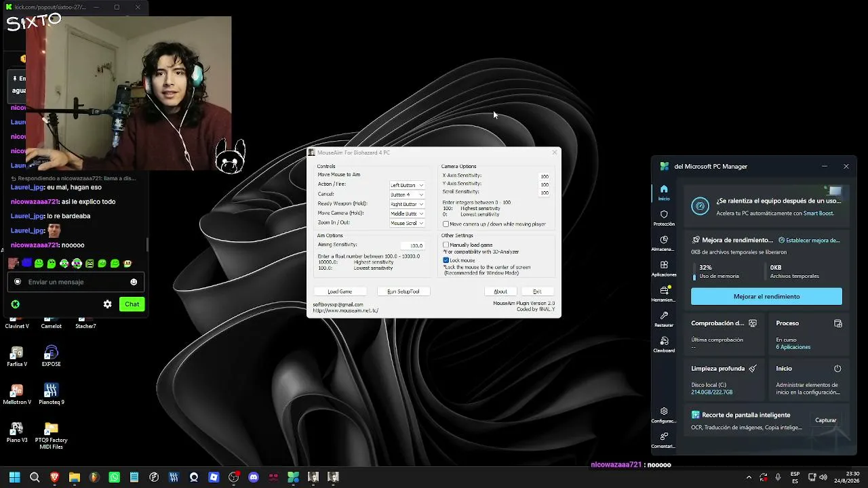
Task: Click Capturar button in PC Manager
Action: click(x=825, y=420)
